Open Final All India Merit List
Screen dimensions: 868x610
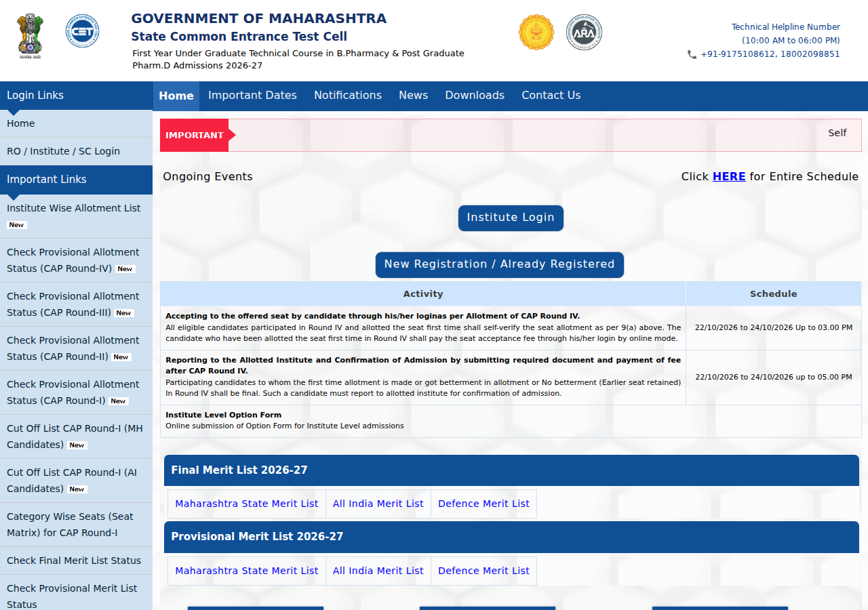[x=378, y=504]
